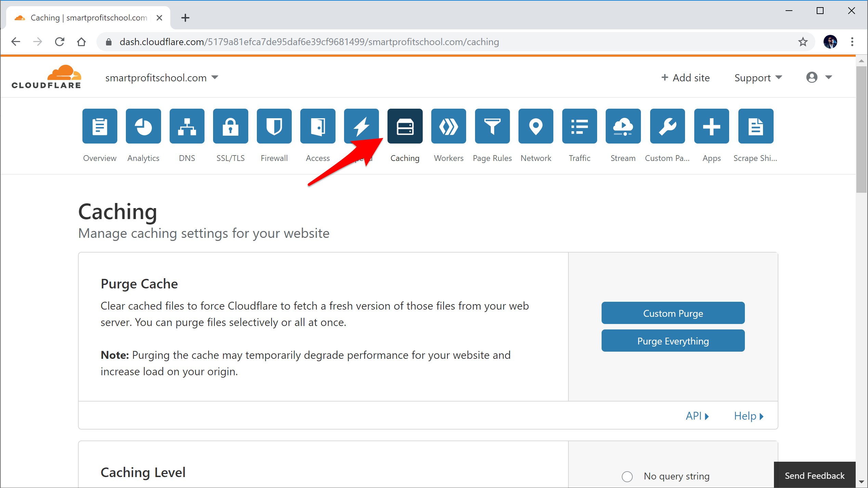The width and height of the screenshot is (868, 488).
Task: Open the Scrape Shield document icon
Action: tap(756, 126)
